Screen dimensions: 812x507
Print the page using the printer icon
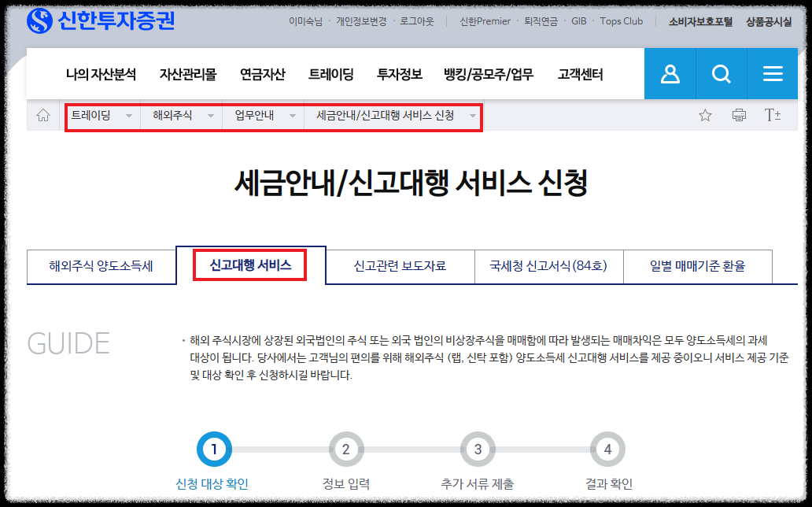(738, 113)
